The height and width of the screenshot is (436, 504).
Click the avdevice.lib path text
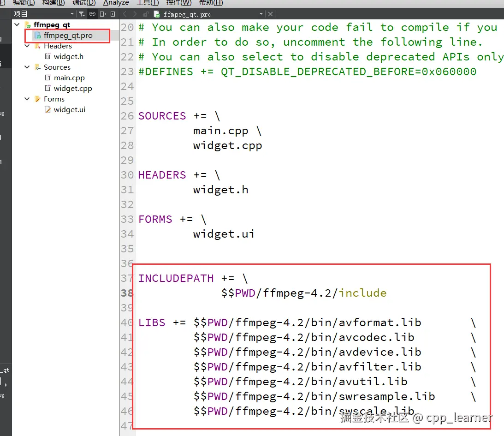307,352
